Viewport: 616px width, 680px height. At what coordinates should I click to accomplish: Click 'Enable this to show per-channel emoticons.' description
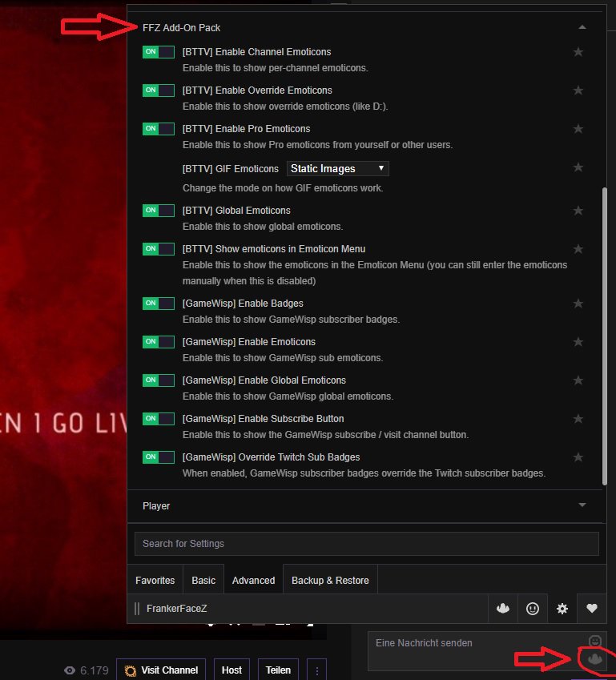(x=275, y=68)
